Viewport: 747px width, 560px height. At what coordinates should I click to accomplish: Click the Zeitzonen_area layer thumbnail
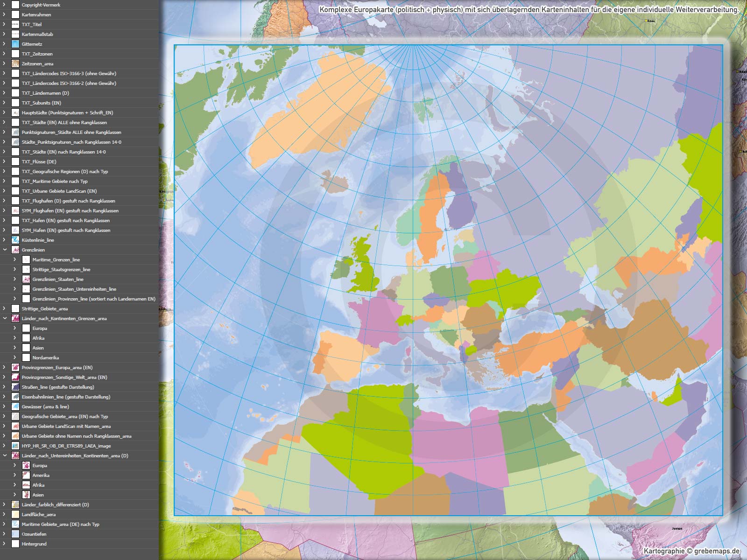click(15, 63)
